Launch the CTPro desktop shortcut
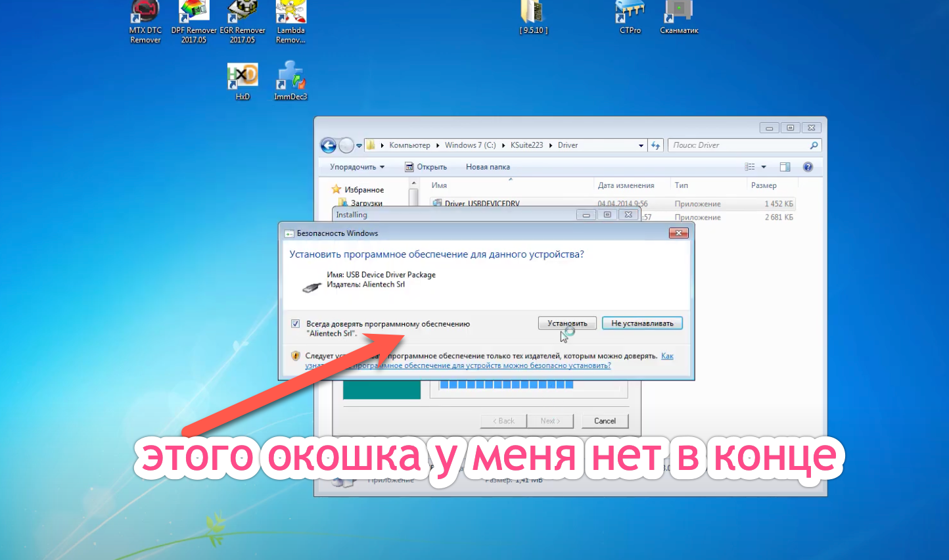Image resolution: width=949 pixels, height=560 pixels. pyautogui.click(x=630, y=13)
